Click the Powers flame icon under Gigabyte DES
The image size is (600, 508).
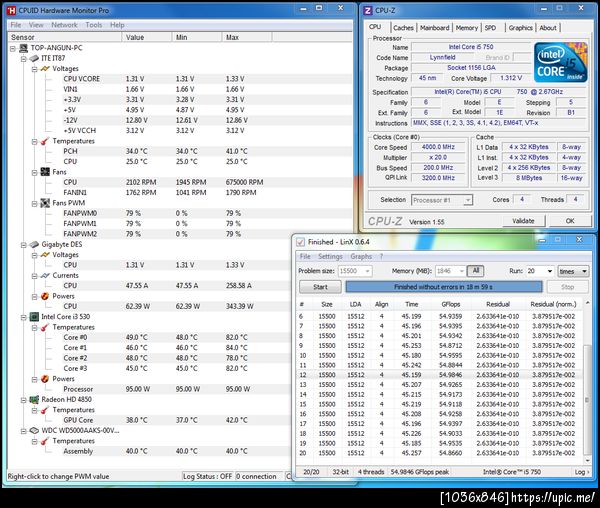(45, 296)
